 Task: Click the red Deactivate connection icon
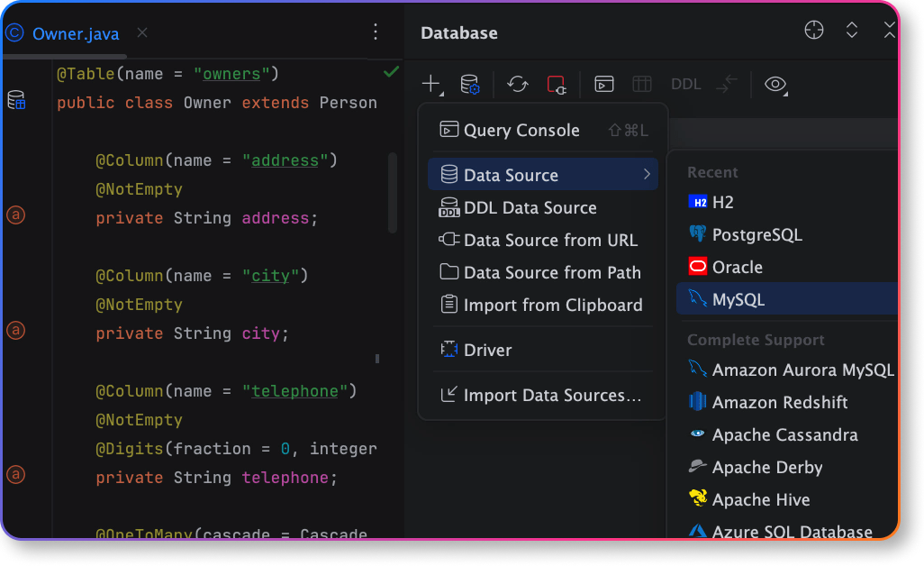(557, 85)
